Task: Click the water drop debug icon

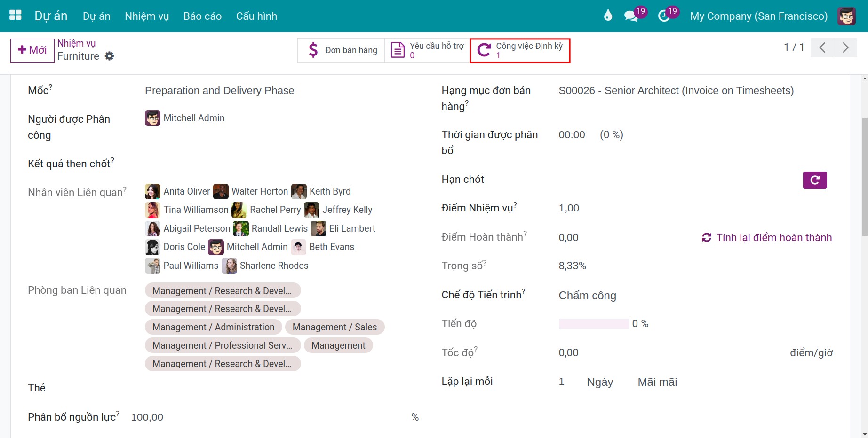Action: (x=608, y=16)
